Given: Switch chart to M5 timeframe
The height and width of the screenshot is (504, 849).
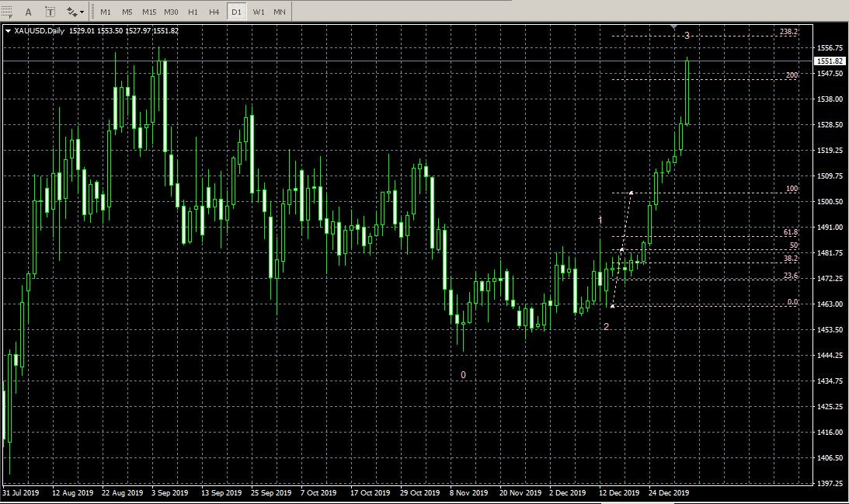Looking at the screenshot, I should pos(127,12).
